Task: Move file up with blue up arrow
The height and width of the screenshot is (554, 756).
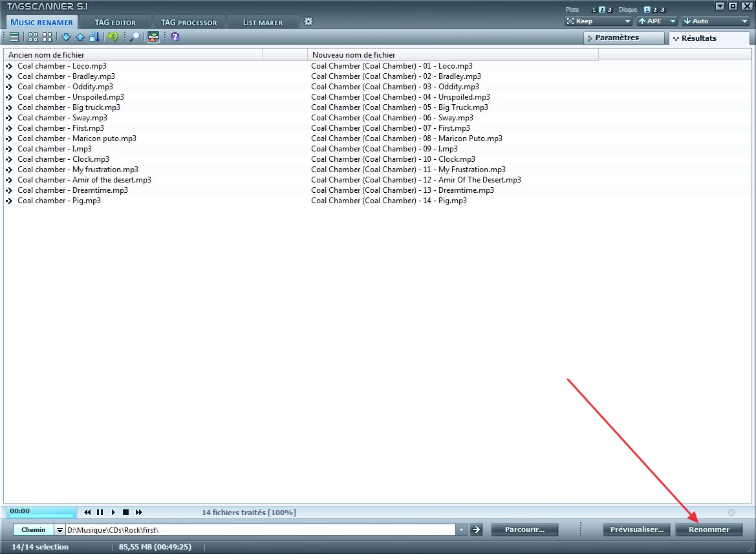Action: [80, 37]
